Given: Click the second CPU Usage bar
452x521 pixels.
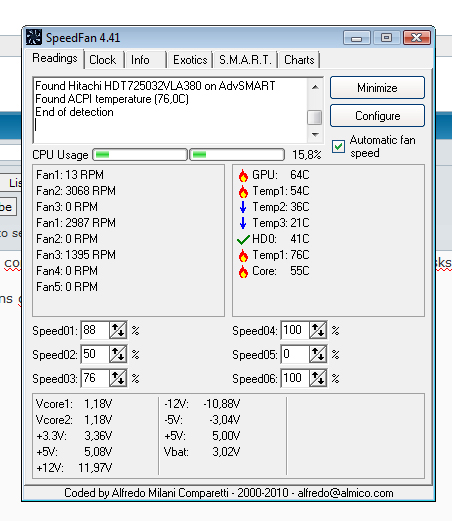Looking at the screenshot, I should pos(237,155).
